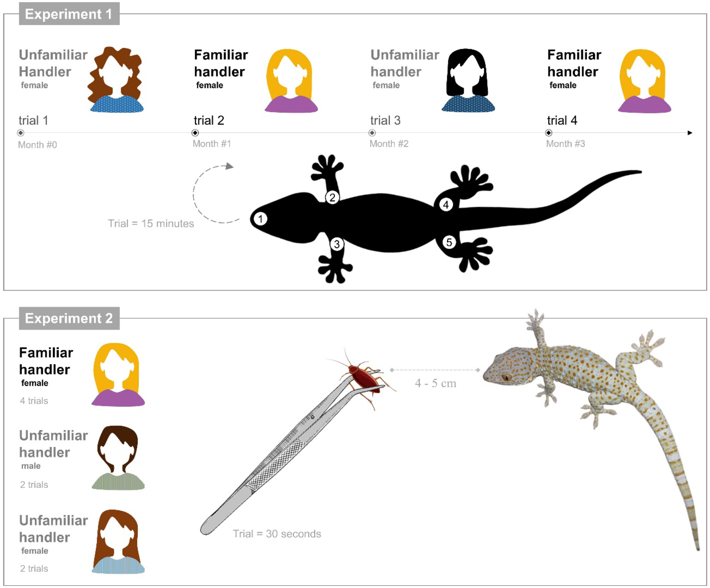710x588 pixels.
Task: Click numbered point 3 on gecko silhouette
Action: [x=337, y=244]
